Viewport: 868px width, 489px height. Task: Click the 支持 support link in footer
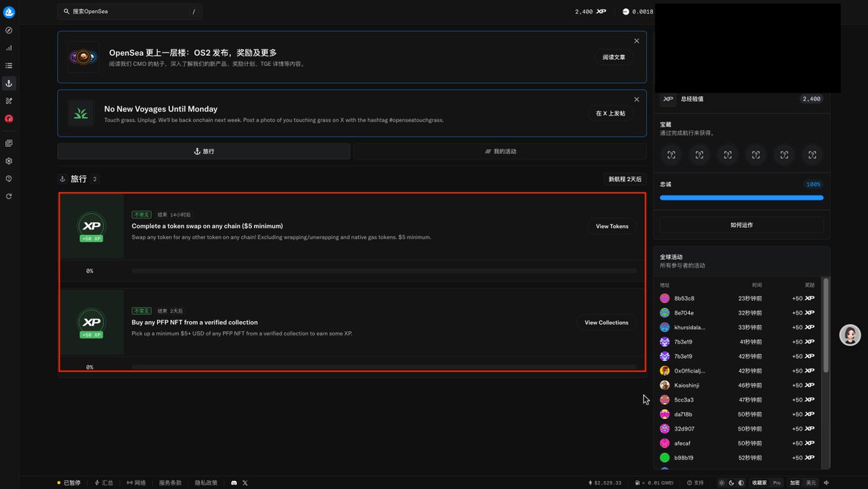click(695, 483)
